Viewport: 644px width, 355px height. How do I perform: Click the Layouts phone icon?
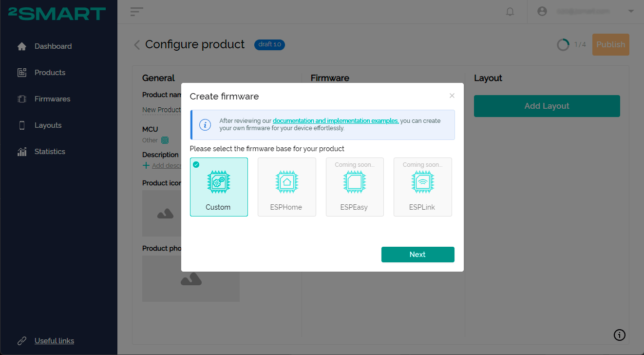click(22, 125)
